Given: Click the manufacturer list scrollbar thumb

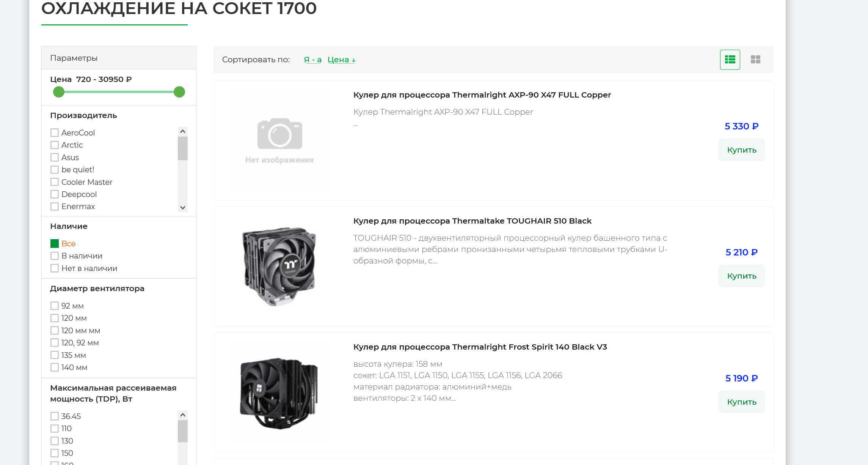Looking at the screenshot, I should pos(183,148).
